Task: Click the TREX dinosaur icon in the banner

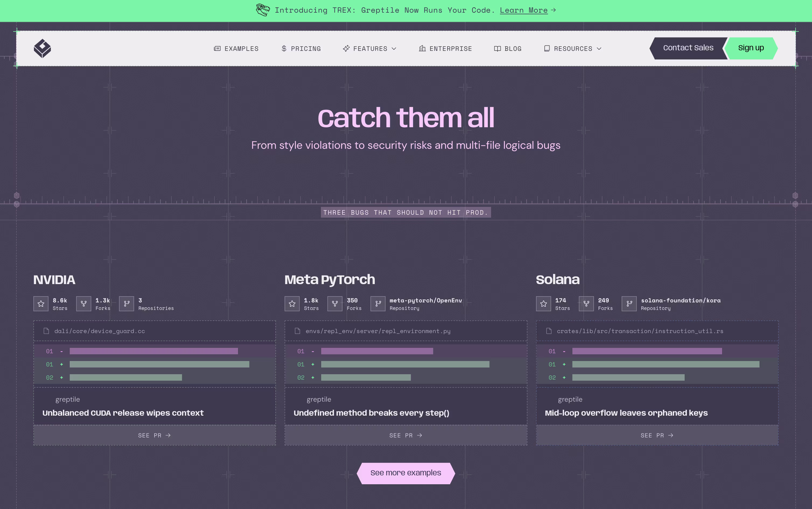Action: pos(263,10)
